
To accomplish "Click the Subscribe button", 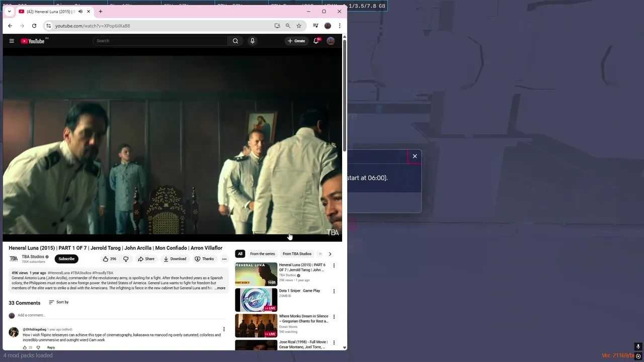I will click(x=66, y=259).
